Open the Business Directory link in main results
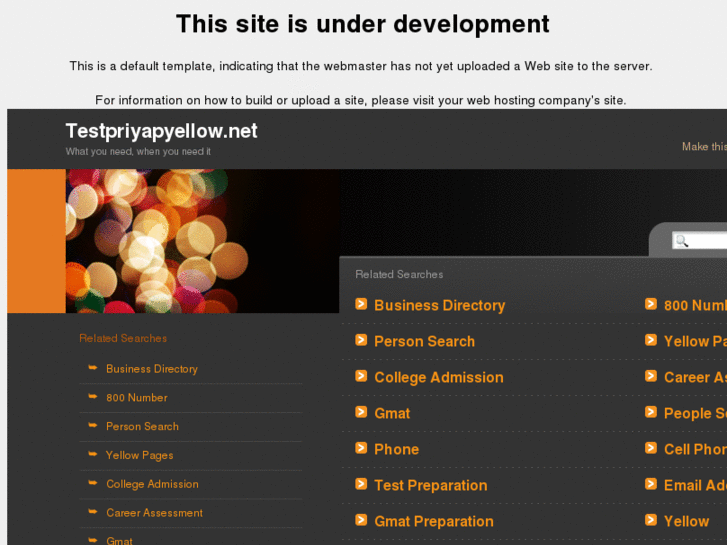Image resolution: width=727 pixels, height=545 pixels. point(440,305)
